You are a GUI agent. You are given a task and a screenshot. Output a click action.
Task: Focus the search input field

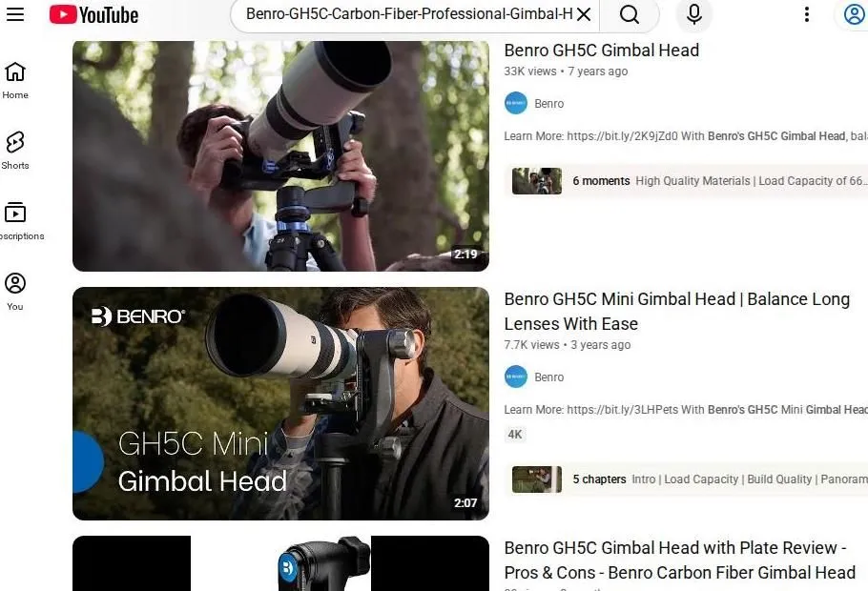pos(408,14)
